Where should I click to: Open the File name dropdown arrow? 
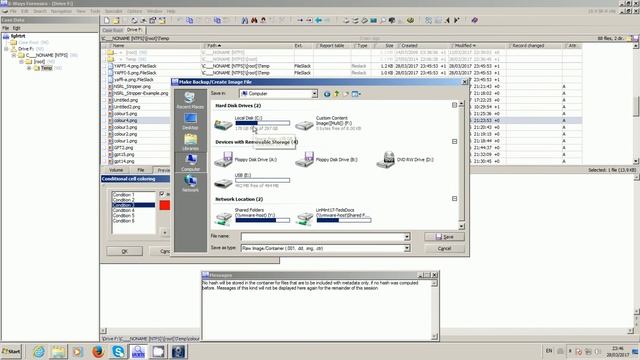[x=407, y=237]
